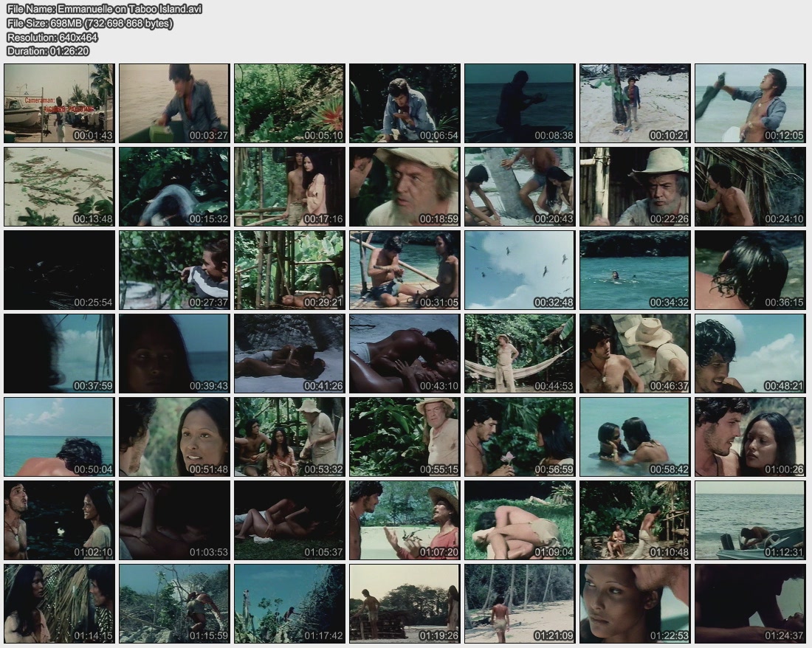Select the hammock frame at 00:44:53
The image size is (812, 648).
(520, 354)
